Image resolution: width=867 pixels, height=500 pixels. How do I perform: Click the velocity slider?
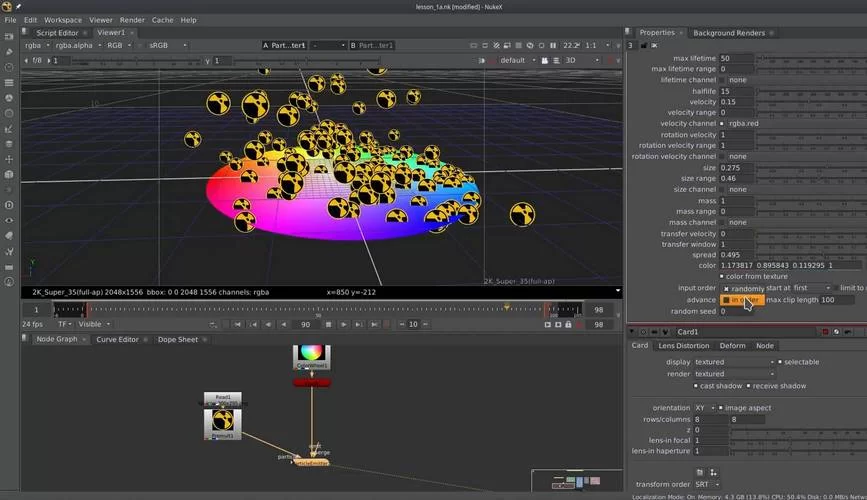[x=811, y=102]
